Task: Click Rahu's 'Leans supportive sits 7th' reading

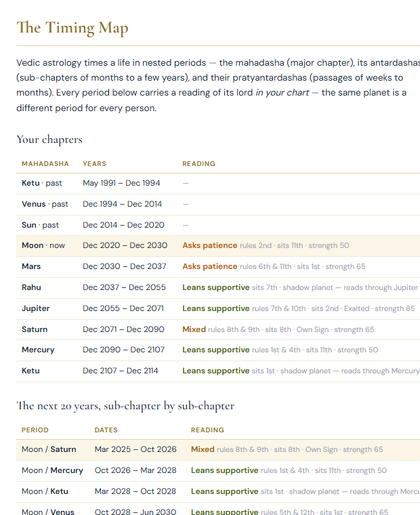Action: click(300, 287)
